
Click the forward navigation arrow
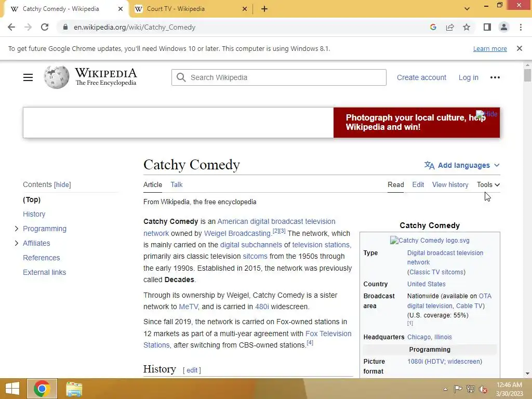coord(28,27)
